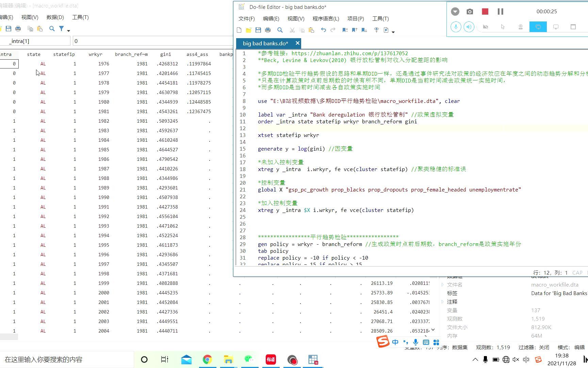
Task: Open the Sogou soft keyboard
Action: tap(426, 342)
